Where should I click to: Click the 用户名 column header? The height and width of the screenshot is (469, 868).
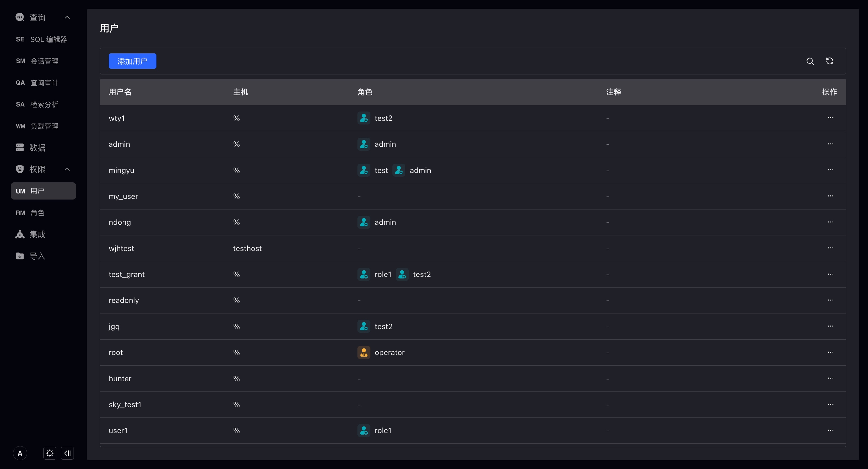(x=120, y=92)
